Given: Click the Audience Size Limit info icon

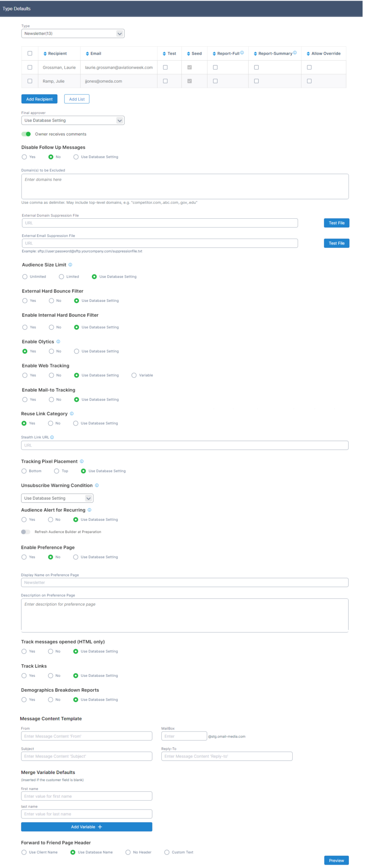Looking at the screenshot, I should pyautogui.click(x=70, y=264).
